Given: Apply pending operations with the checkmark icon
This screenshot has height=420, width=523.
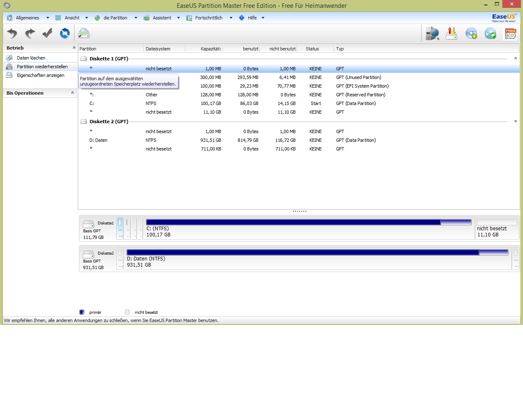Looking at the screenshot, I should (x=47, y=33).
